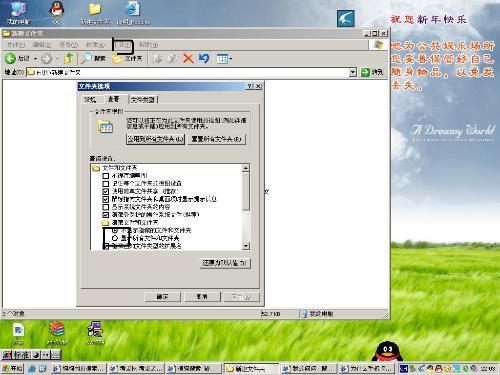Click Apply to All Folders button

[x=155, y=139]
